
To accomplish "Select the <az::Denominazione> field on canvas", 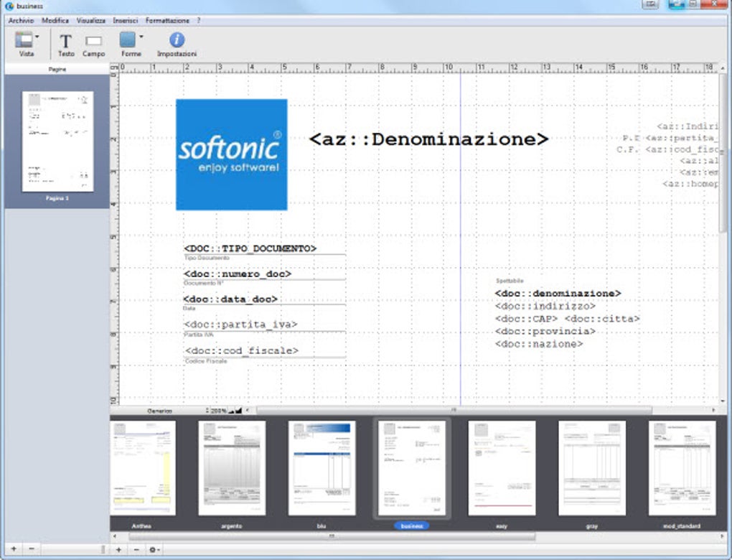I will pos(428,139).
